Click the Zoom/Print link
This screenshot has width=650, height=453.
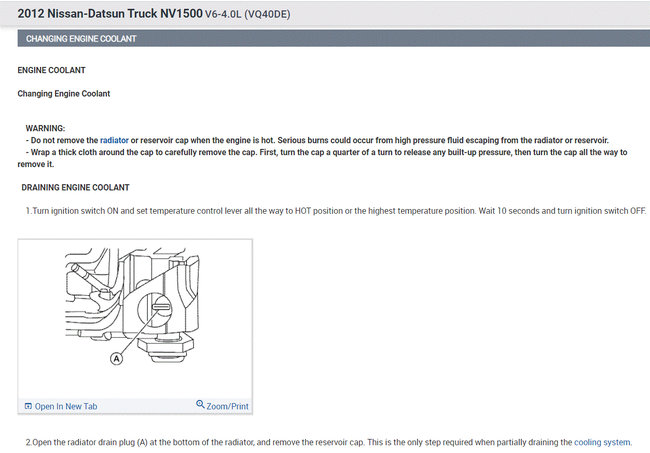pos(228,407)
